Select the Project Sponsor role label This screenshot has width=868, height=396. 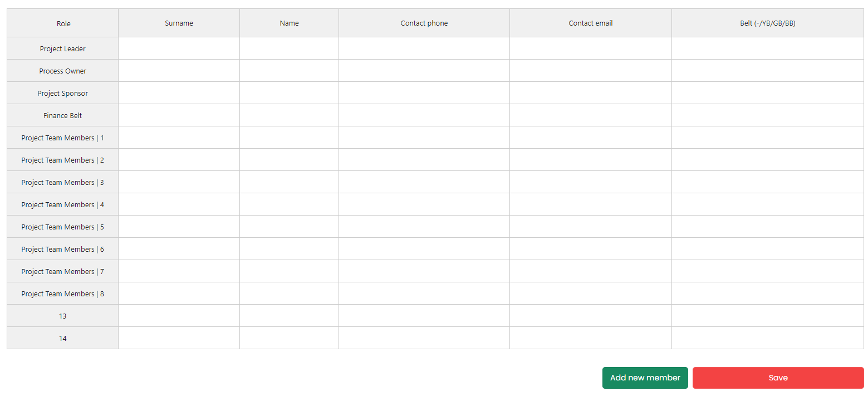[62, 93]
